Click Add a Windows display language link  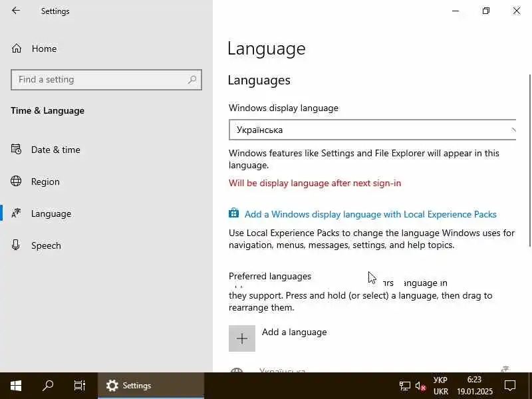click(x=370, y=214)
